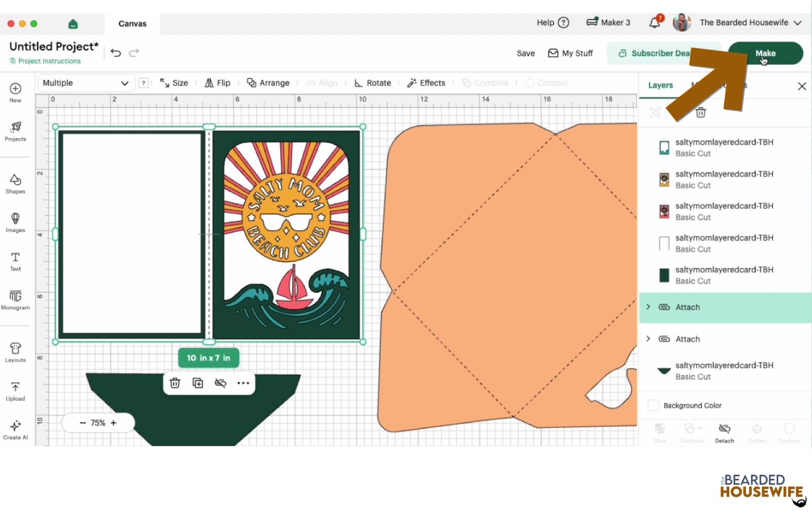812x516 pixels.
Task: Click the Redo arrow
Action: tap(134, 53)
